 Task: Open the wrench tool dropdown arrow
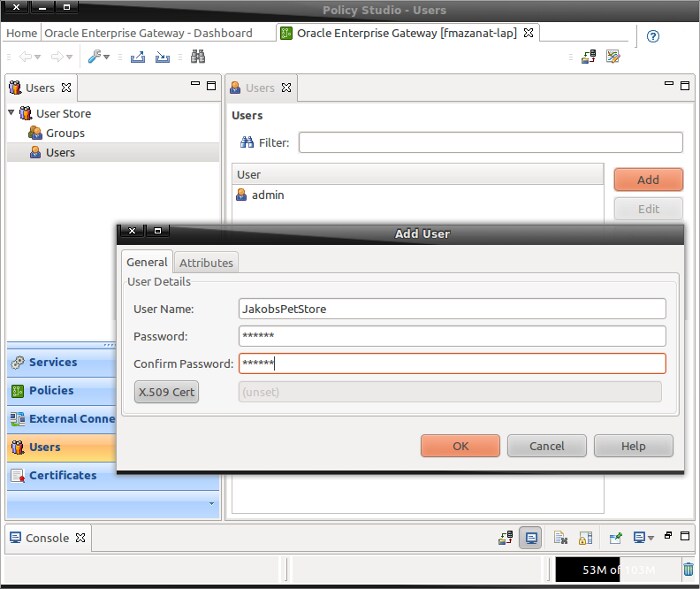(106, 57)
